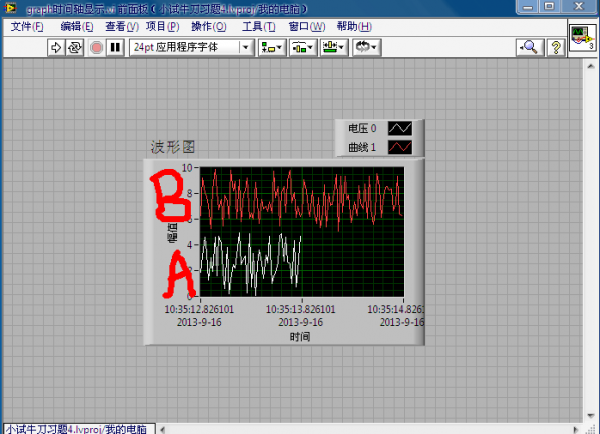
Task: Open the 窗口(W) menu
Action: (307, 26)
